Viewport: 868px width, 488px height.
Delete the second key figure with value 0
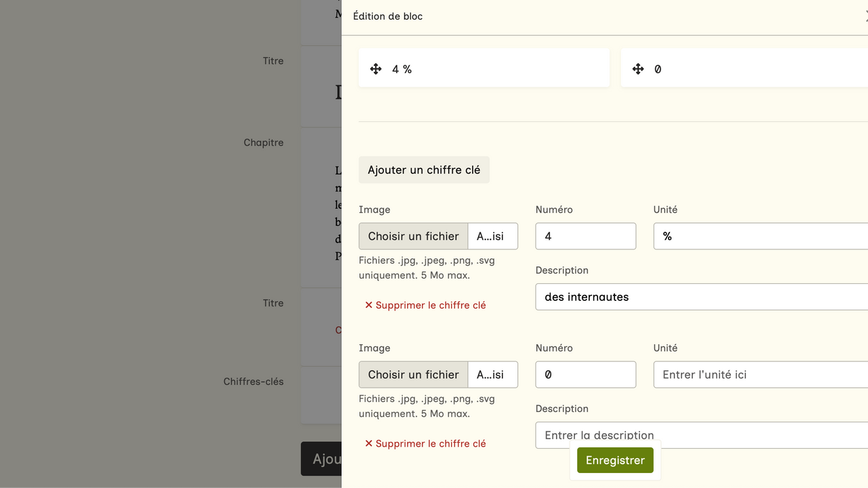coord(425,443)
